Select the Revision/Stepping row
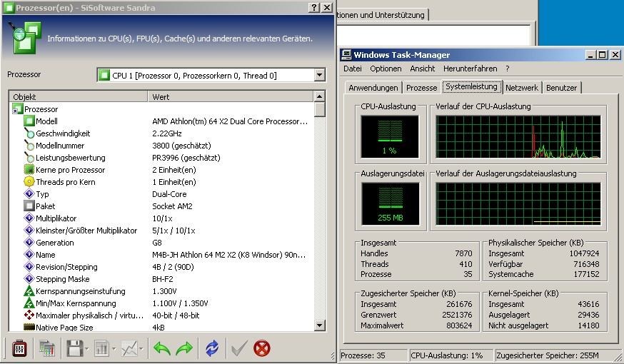624x364 pixels. (x=161, y=267)
